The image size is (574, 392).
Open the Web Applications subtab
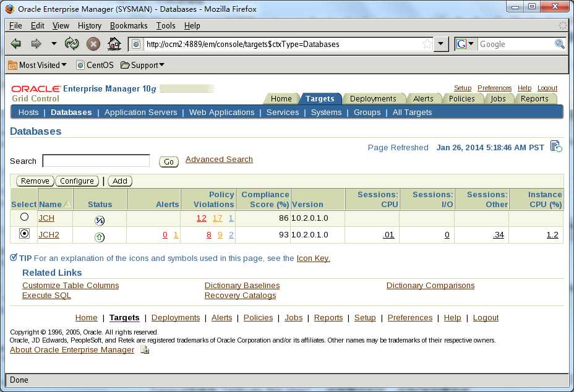(221, 113)
